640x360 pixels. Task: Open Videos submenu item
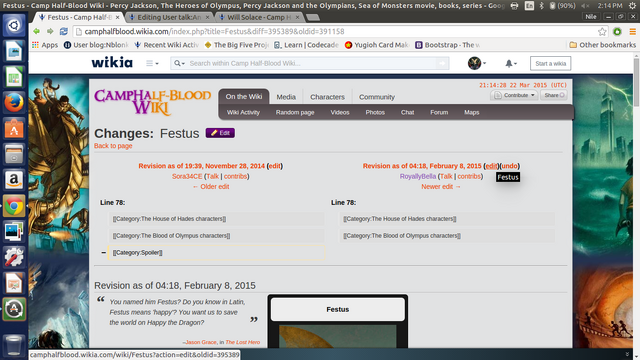[x=340, y=112]
